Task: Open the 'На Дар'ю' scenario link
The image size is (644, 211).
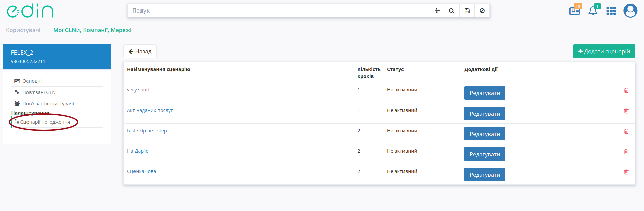Action: tap(138, 151)
